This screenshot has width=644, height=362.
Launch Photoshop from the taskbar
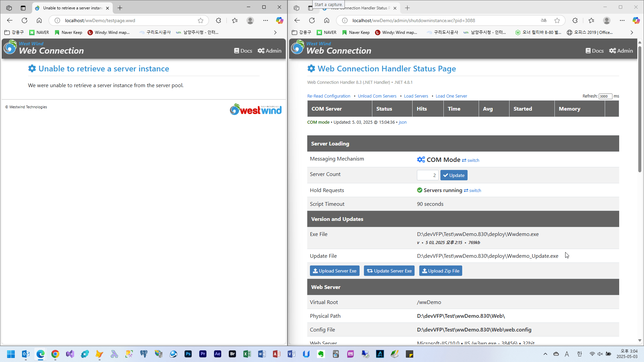188,354
